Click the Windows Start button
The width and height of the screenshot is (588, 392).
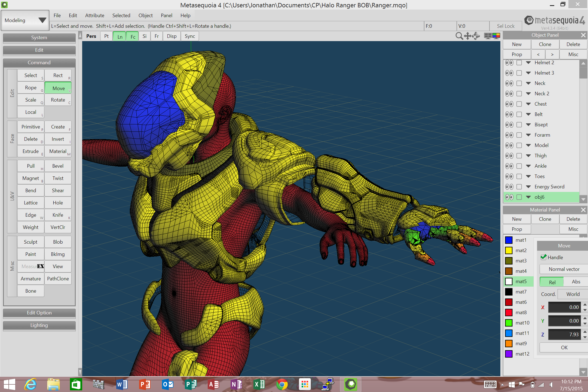click(x=9, y=384)
